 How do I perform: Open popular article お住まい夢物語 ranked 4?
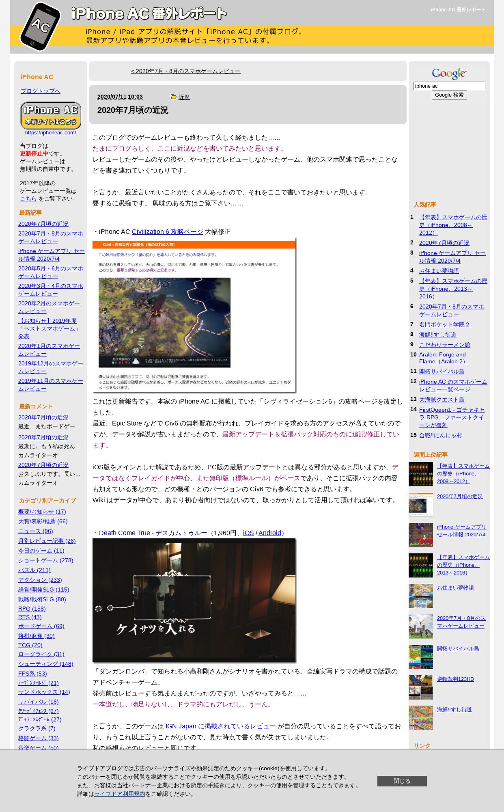tap(439, 271)
